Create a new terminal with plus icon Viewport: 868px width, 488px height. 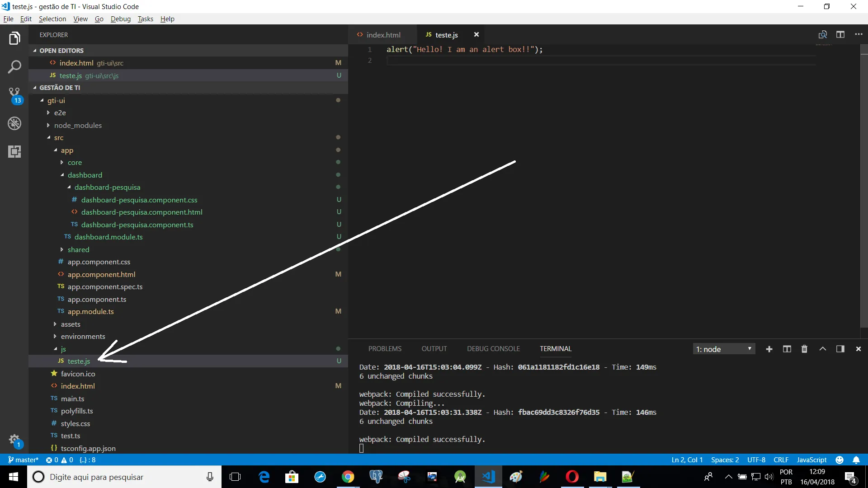[x=769, y=349]
